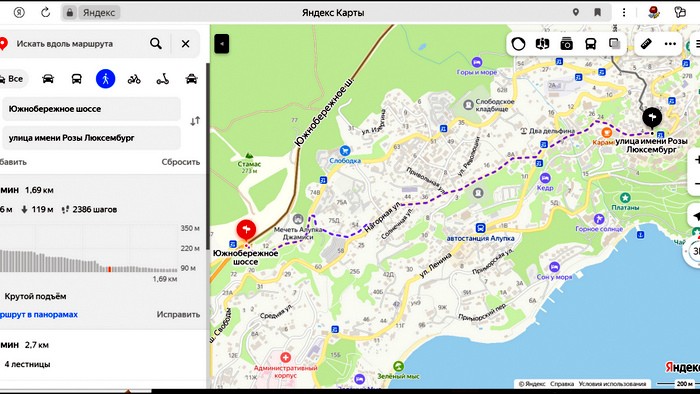Viewport: 700px width, 394px height.
Task: Click the 'автостанция Алупка' bus station icon
Action: point(480,228)
